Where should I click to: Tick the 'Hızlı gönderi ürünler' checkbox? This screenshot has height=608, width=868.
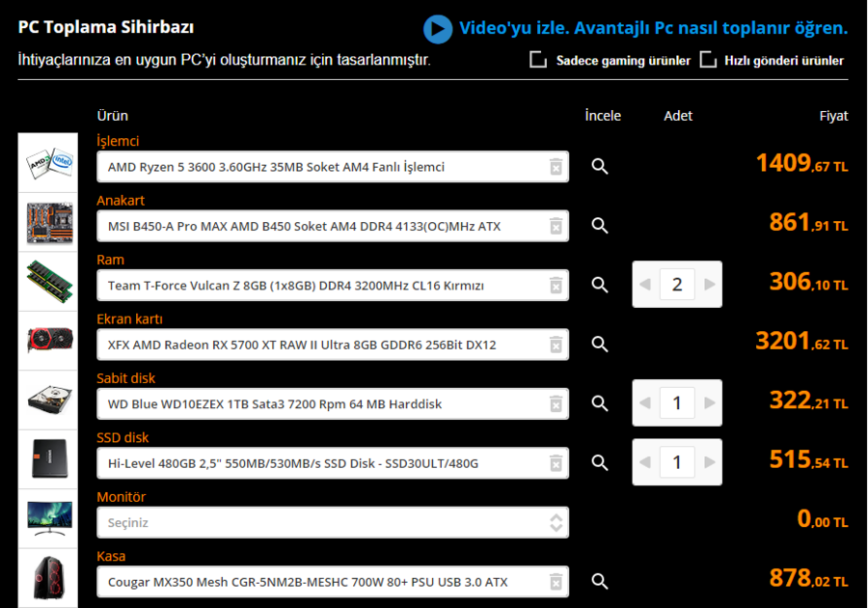click(x=709, y=61)
